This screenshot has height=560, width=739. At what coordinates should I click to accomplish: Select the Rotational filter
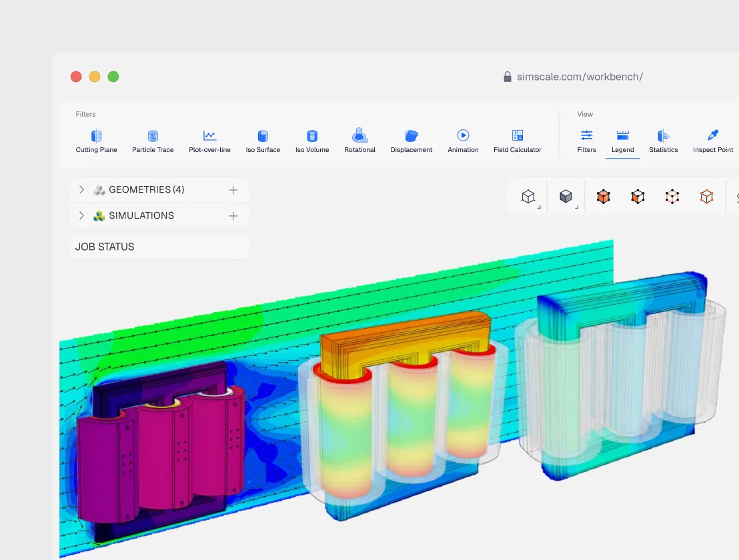tap(359, 141)
